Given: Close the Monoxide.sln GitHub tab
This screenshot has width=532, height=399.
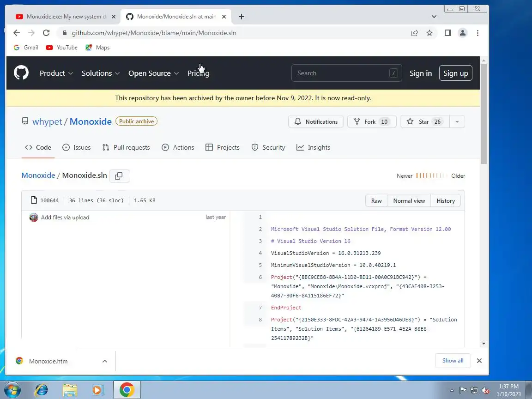Looking at the screenshot, I should click(224, 17).
